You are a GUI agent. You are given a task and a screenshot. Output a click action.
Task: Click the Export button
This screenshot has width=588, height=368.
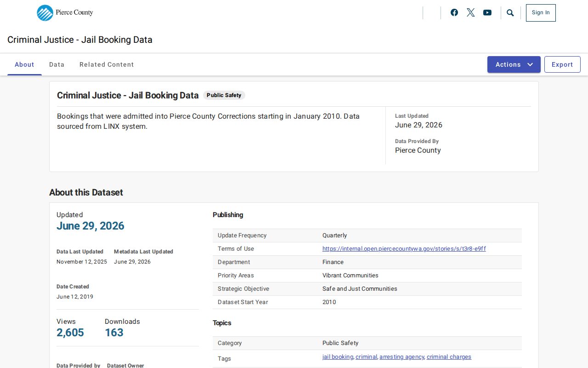[x=562, y=64]
